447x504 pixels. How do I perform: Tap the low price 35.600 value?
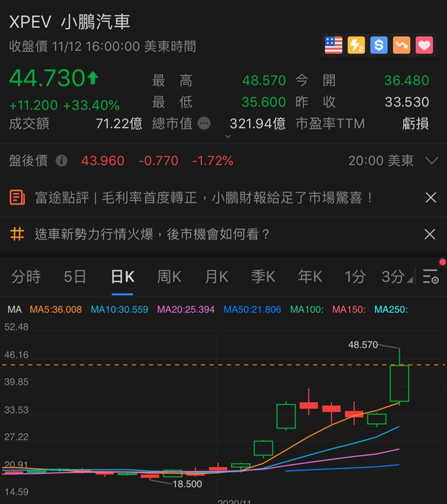264,102
